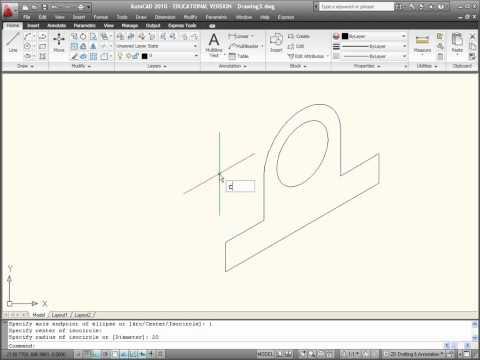Toggle Snap Mode in status bar

pyautogui.click(x=79, y=354)
